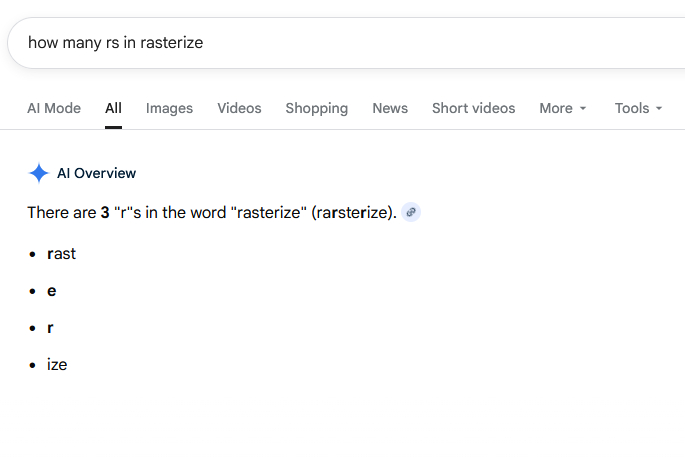Click the AI Overview heading label
This screenshot has width=685, height=459.
pos(96,173)
